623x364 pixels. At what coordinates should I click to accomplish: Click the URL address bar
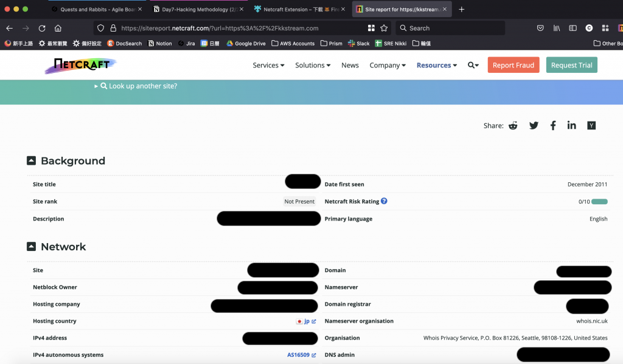click(x=242, y=28)
